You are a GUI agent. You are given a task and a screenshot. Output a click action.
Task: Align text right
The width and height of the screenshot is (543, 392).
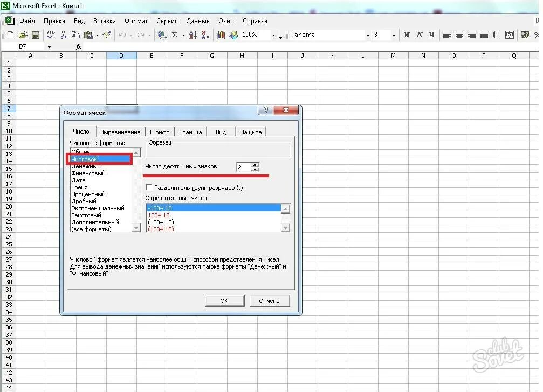point(472,35)
